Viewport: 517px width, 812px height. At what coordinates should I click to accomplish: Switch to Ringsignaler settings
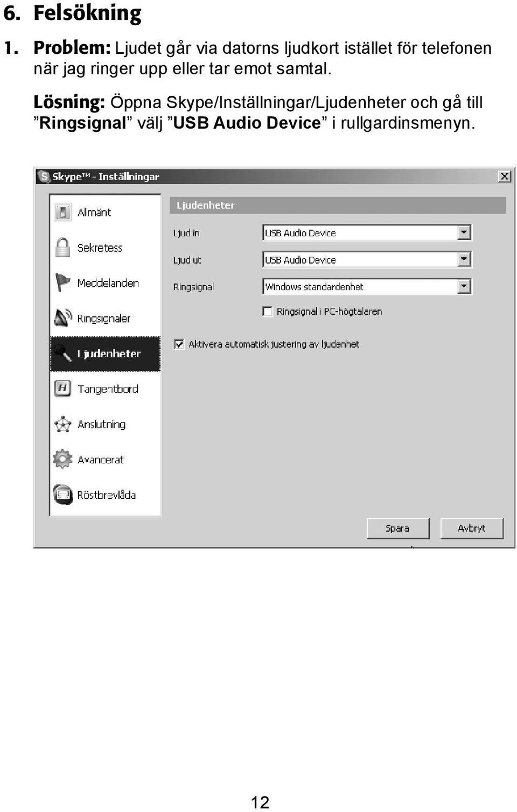pyautogui.click(x=106, y=318)
